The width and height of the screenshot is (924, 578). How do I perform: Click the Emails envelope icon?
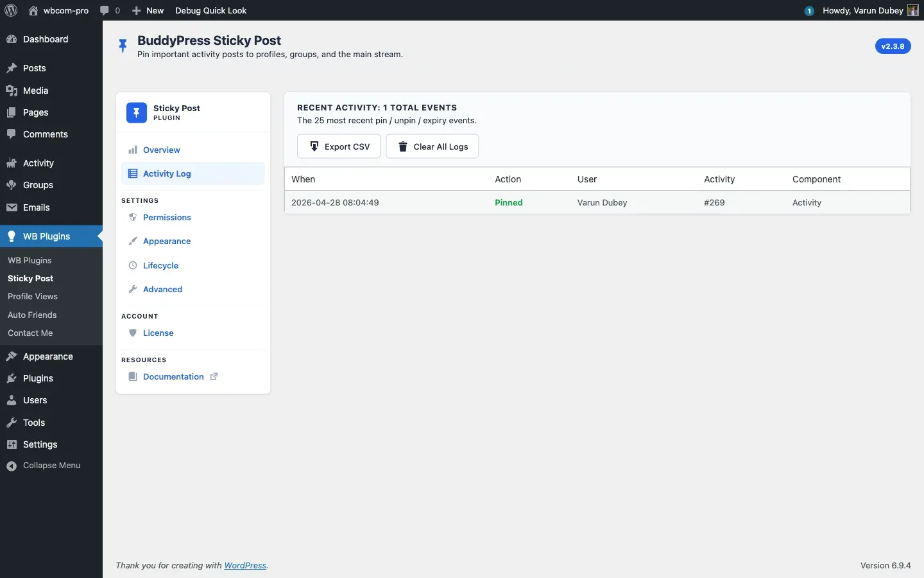tap(12, 207)
